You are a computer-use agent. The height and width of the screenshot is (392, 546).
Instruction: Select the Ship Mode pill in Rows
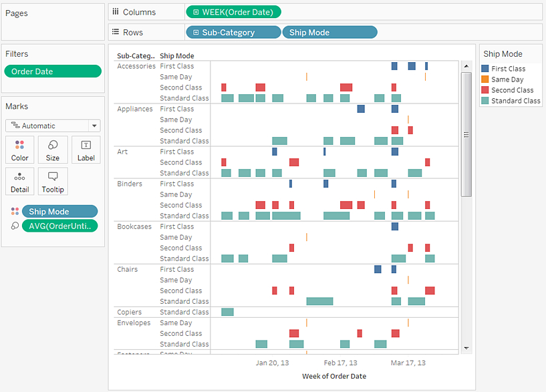[x=329, y=32]
